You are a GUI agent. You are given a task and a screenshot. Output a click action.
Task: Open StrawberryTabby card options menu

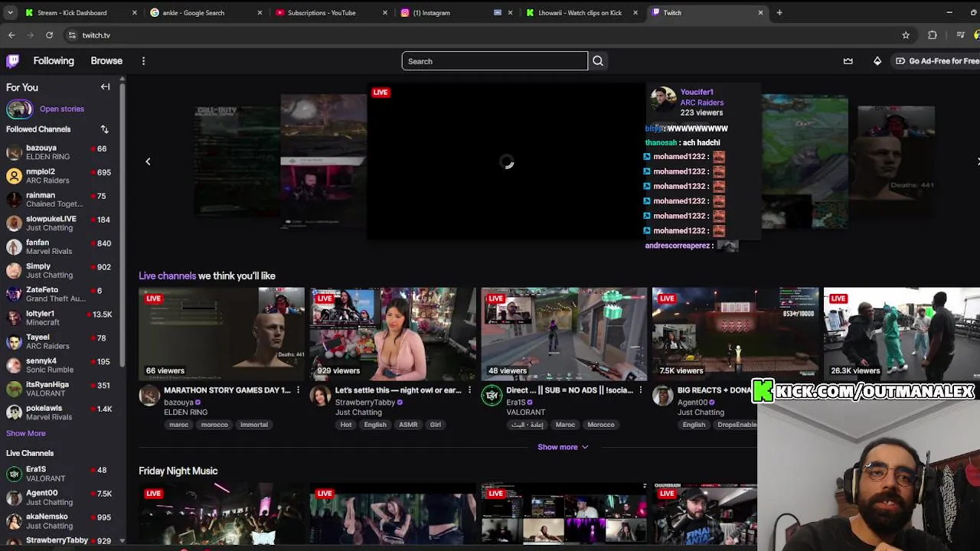point(469,390)
